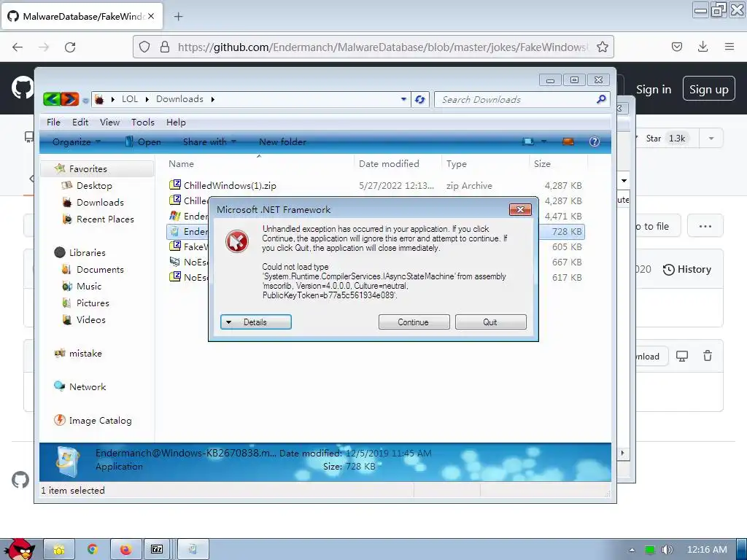Click the GitHub delete file trash icon
The height and width of the screenshot is (560, 747).
(x=708, y=356)
